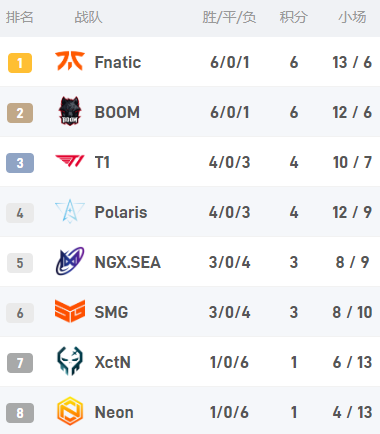Click the XctN skull logo
380x434 pixels.
[70, 361]
